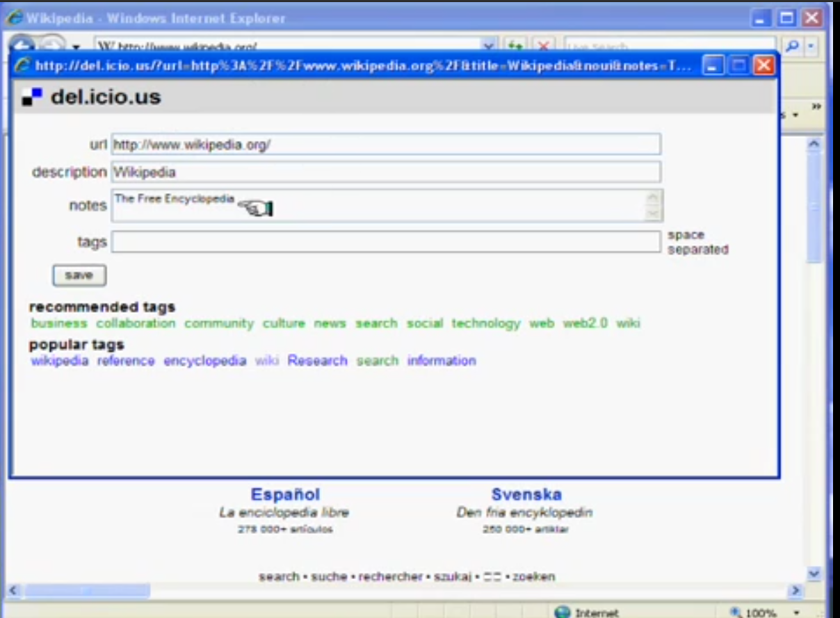
Task: Select recommended tag wiki
Action: (628, 323)
